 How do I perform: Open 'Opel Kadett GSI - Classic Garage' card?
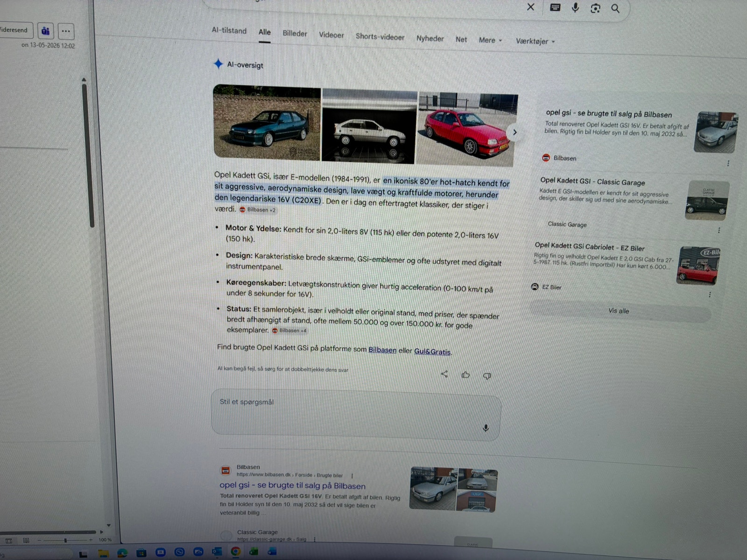point(592,181)
